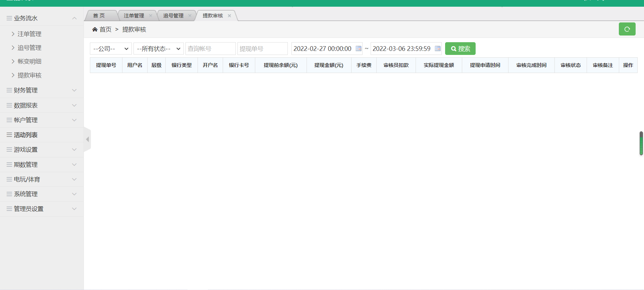Close the 追号管理 tab

[x=190, y=16]
